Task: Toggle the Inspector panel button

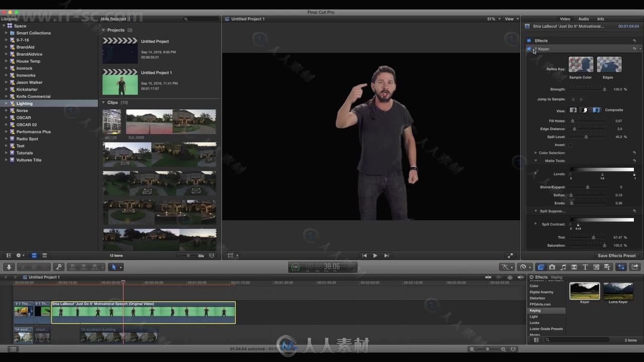Action: click(x=621, y=267)
